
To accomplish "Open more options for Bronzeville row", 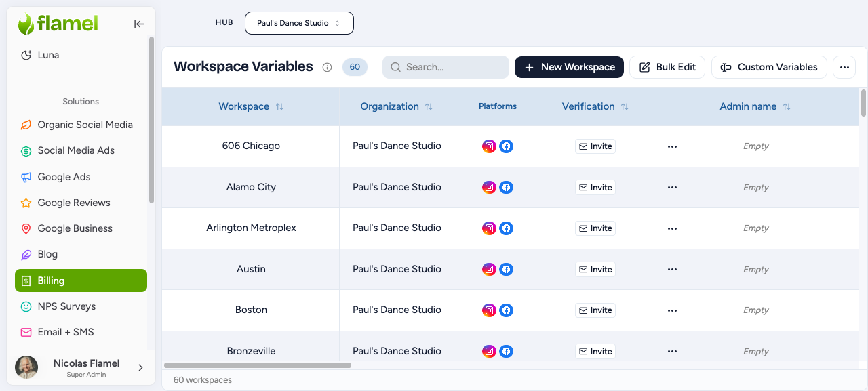I will [x=672, y=352].
